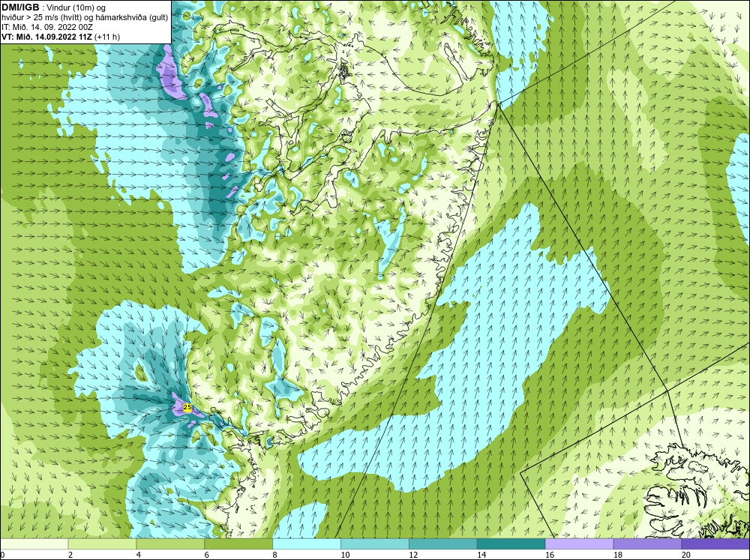The width and height of the screenshot is (750, 560).
Task: Click the 2–4 m/s light green legend swatch
Action: tap(102, 544)
